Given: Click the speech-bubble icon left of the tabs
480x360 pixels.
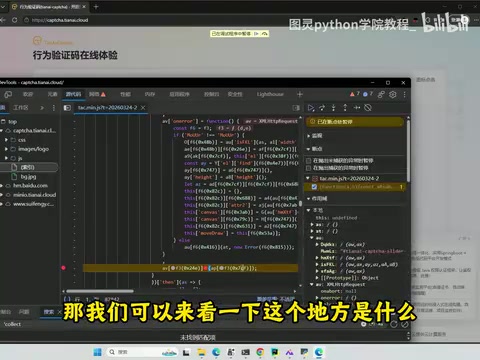Looking at the screenshot, I should pos(8,95).
